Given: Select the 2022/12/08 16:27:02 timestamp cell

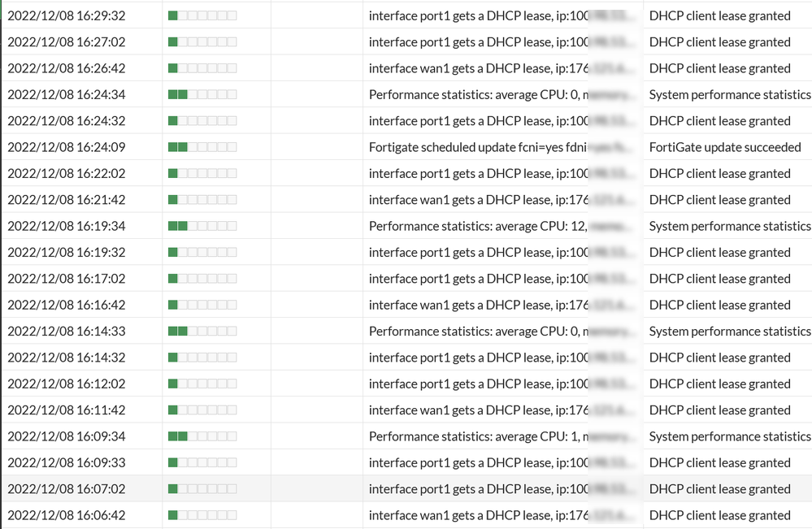Looking at the screenshot, I should click(67, 42).
